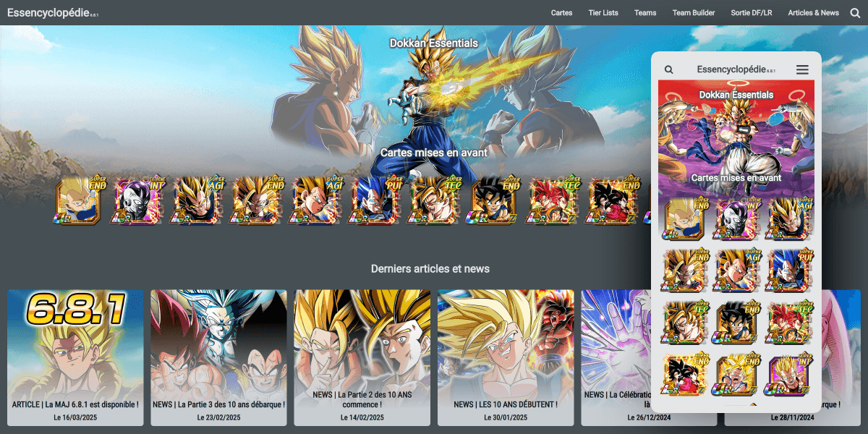
Task: Open SUPER TEC golden-haired card in mobile preview
Action: (x=684, y=323)
